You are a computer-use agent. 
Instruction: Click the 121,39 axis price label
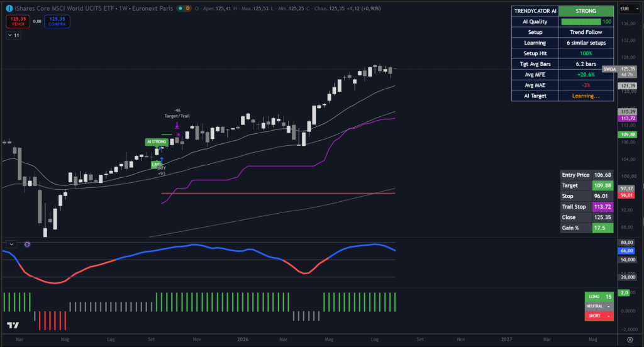[x=628, y=86]
